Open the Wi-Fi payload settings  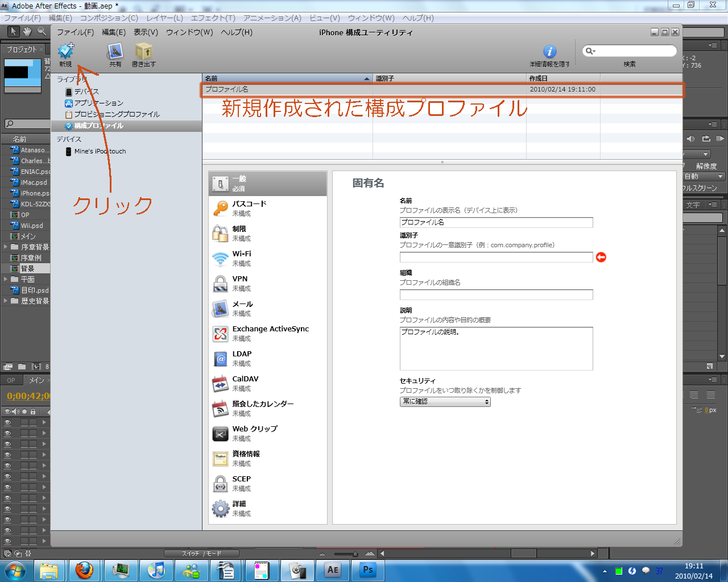tap(268, 259)
